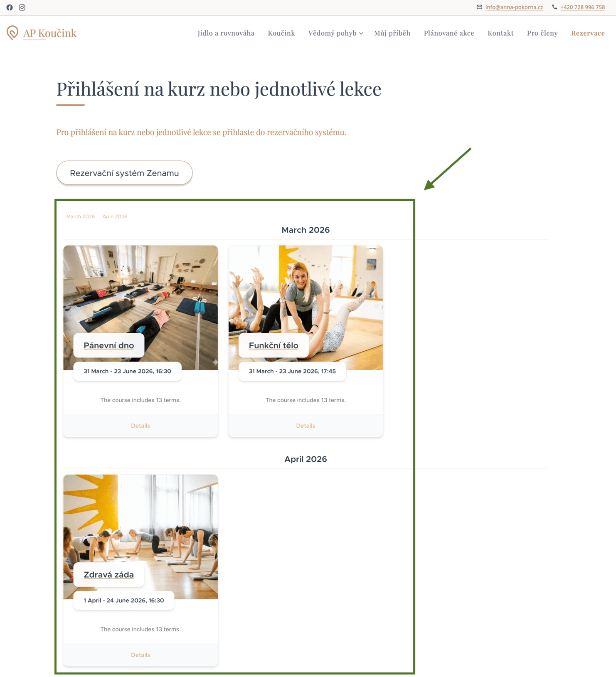Jump to the March 2026 month link
The height and width of the screenshot is (677, 616).
80,217
